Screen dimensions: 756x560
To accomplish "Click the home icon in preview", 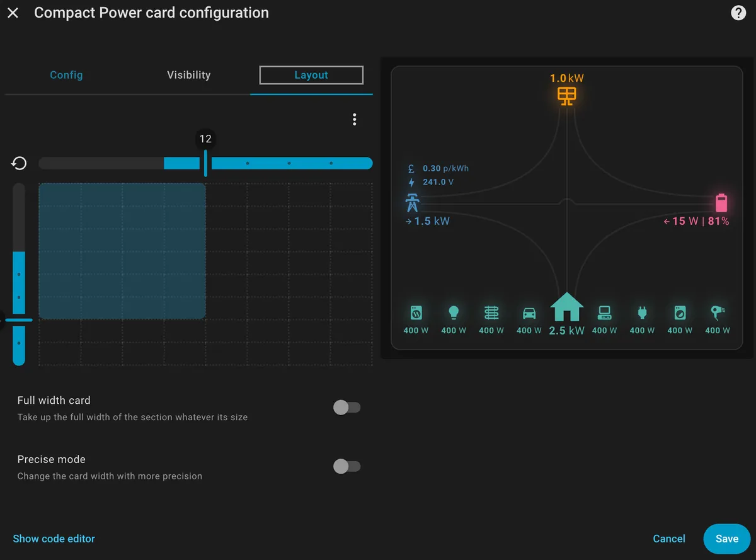I will click(567, 307).
